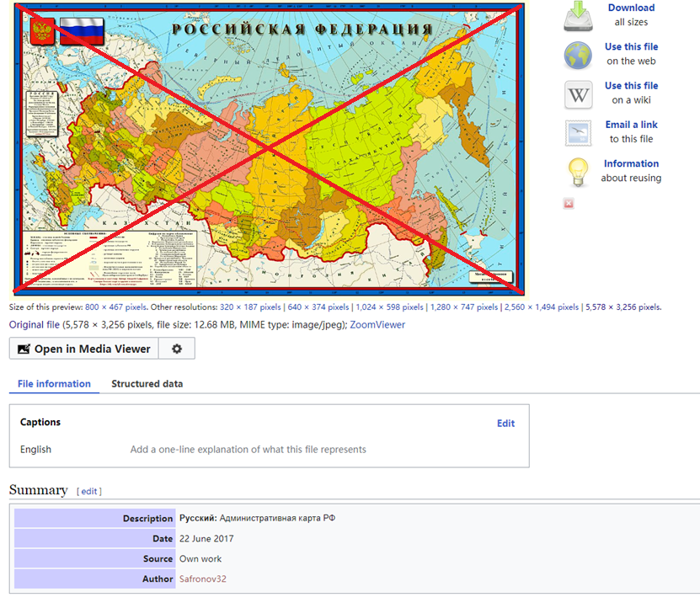700x608 pixels.
Task: Open the ZoomViewer link
Action: point(377,325)
